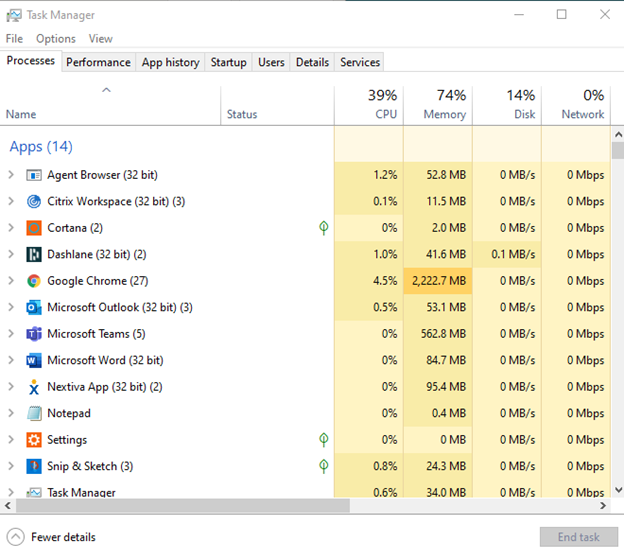Select the Google Chrome (27) row name

98,281
